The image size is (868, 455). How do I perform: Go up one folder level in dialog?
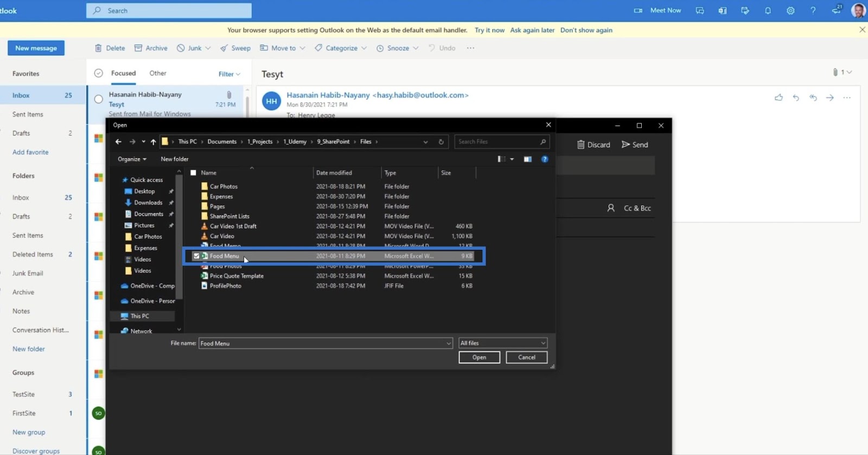(x=153, y=142)
